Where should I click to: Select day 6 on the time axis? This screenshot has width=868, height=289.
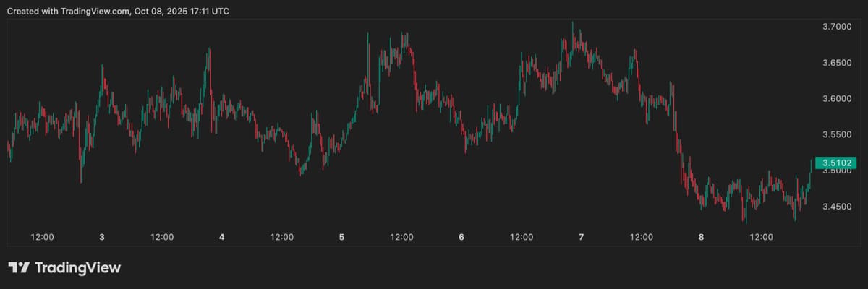point(461,237)
